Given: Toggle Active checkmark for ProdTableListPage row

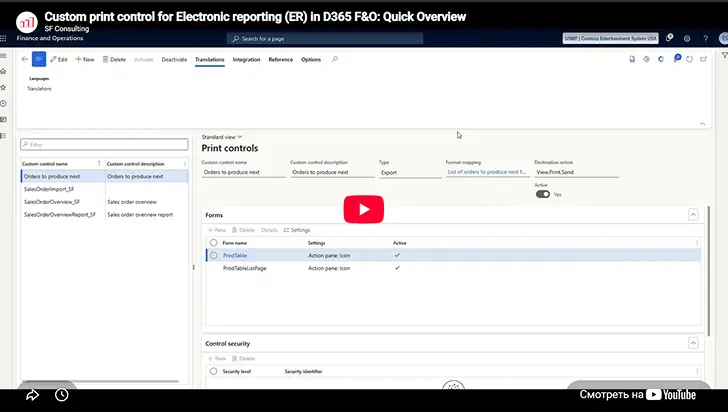Looking at the screenshot, I should [397, 268].
